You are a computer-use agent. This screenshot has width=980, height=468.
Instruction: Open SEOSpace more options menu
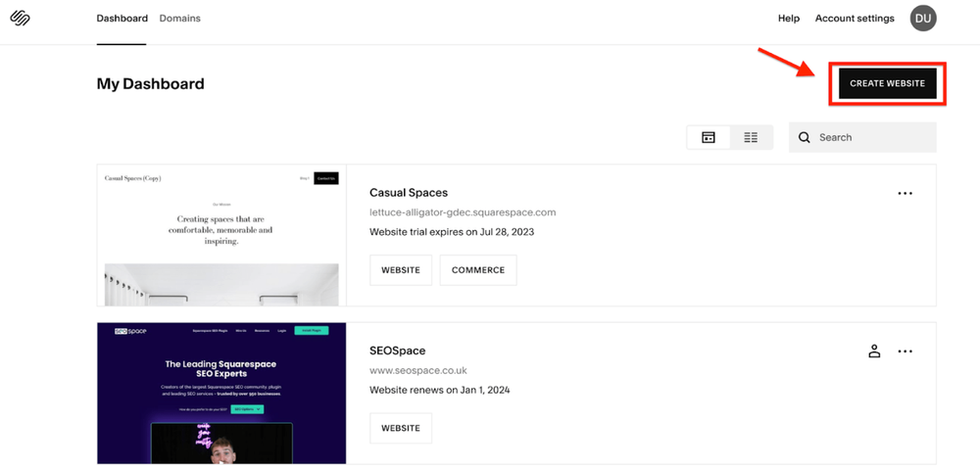[x=905, y=351]
